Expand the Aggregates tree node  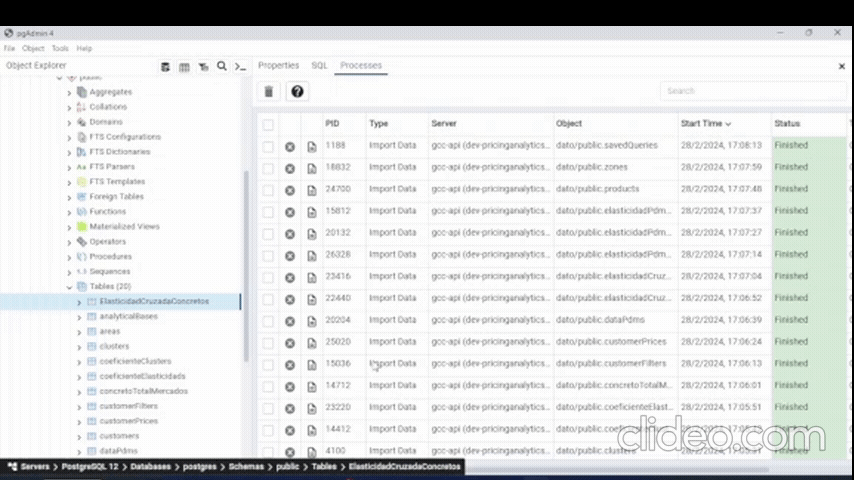pos(69,93)
